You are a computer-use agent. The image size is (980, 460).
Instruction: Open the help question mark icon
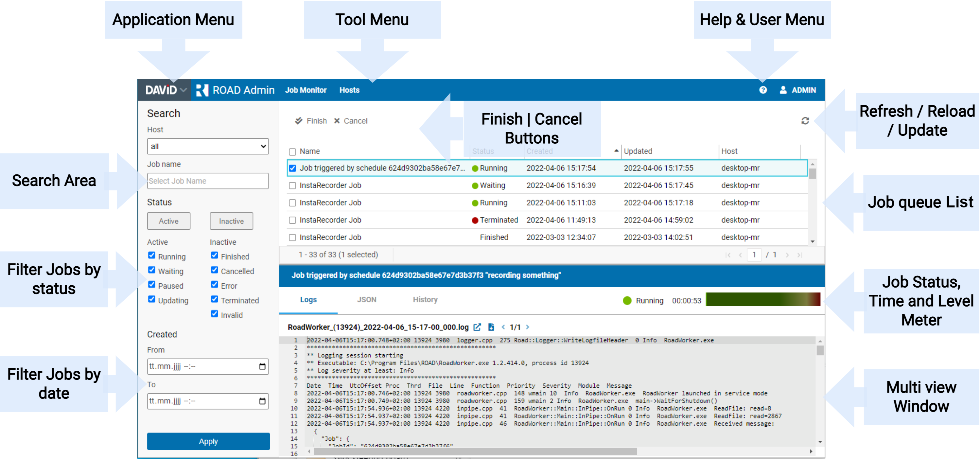coord(763,90)
